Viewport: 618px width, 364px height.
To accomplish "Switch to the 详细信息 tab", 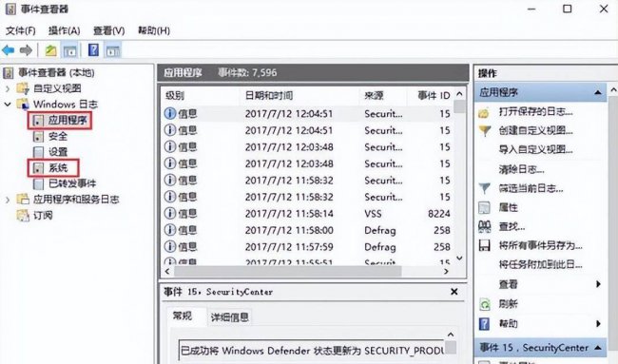I will click(x=230, y=317).
